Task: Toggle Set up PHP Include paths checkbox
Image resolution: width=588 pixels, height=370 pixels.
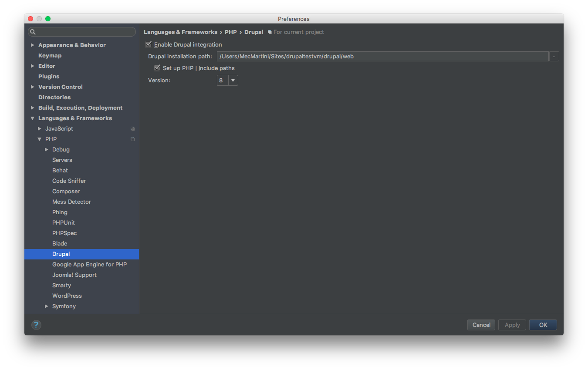Action: [157, 68]
